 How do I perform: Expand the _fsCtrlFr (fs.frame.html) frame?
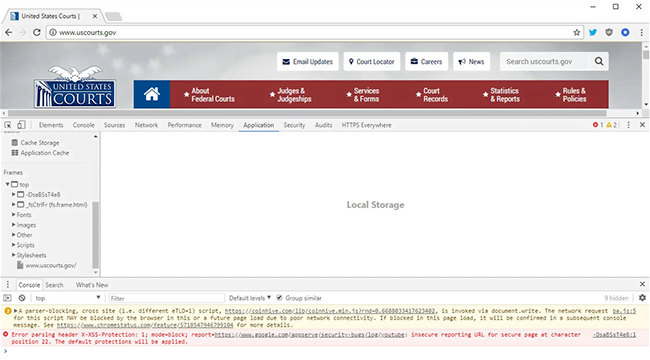point(13,204)
